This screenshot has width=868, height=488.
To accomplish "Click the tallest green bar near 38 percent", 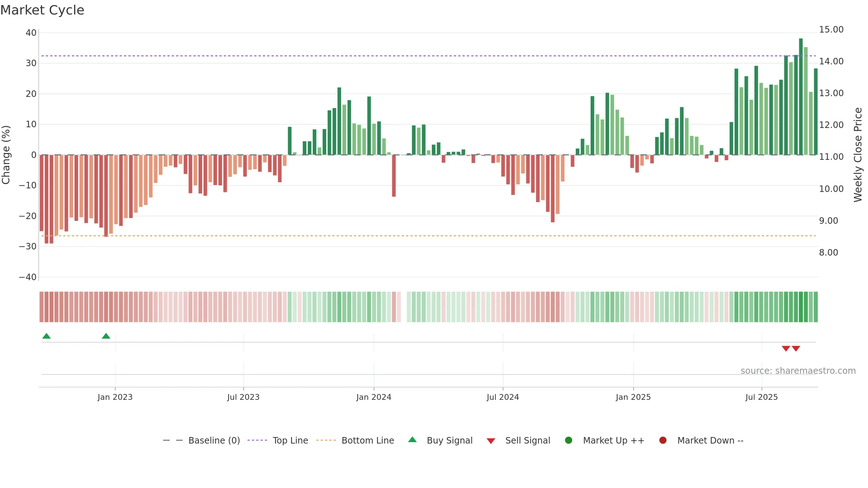I will click(x=801, y=97).
